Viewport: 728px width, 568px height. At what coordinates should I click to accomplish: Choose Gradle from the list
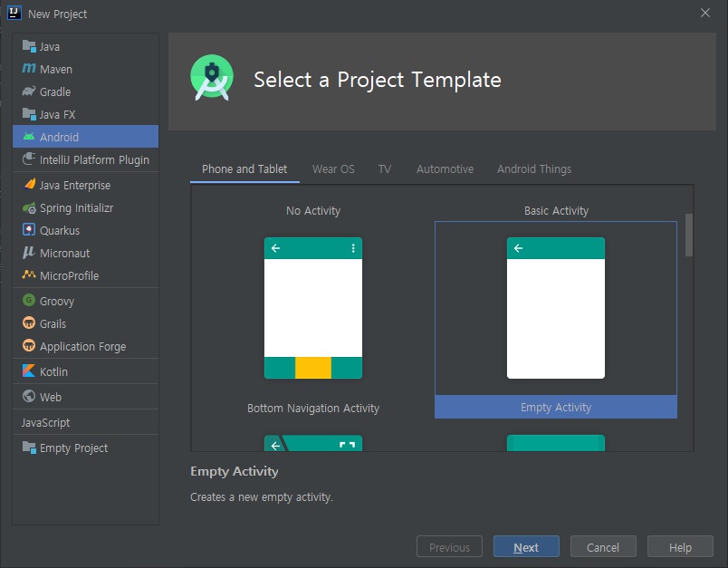85,92
